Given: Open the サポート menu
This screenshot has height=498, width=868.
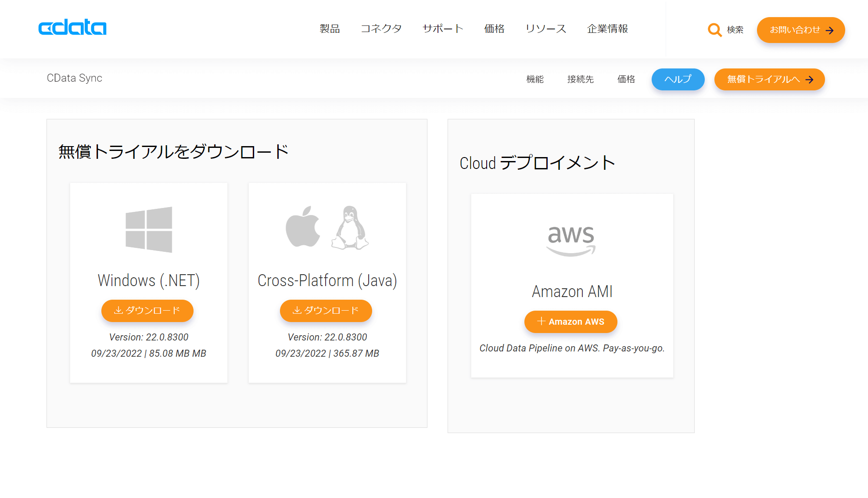Looking at the screenshot, I should pyautogui.click(x=443, y=29).
